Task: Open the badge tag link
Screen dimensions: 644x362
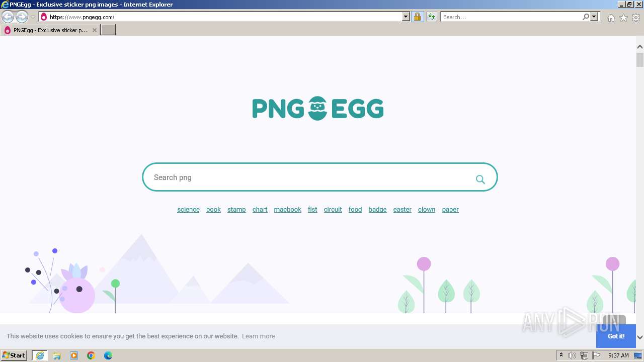Action: tap(377, 210)
